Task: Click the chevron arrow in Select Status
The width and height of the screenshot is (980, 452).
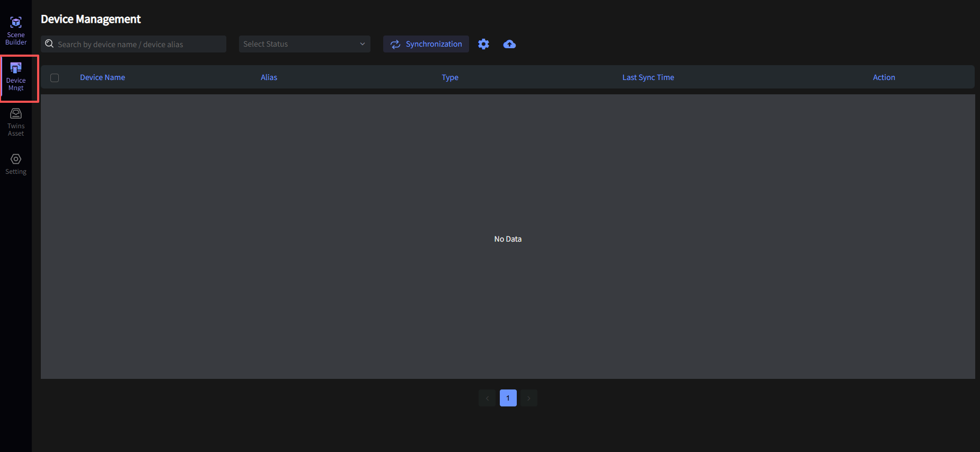Action: (363, 44)
